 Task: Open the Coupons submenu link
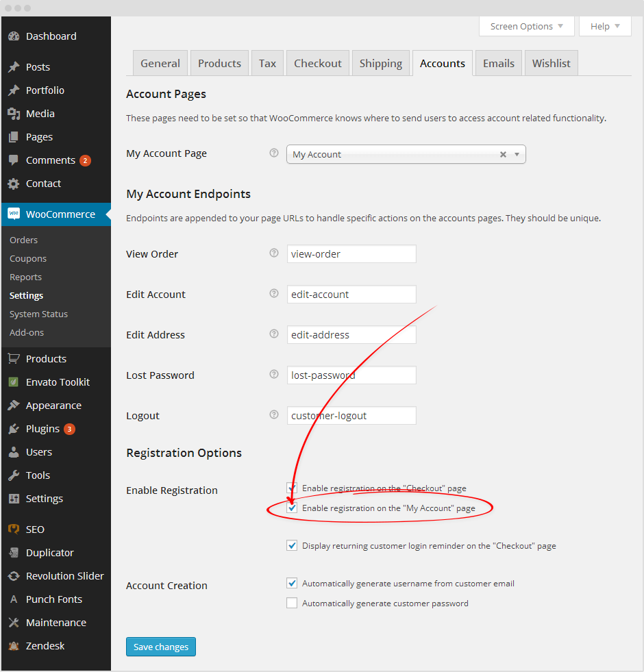28,258
